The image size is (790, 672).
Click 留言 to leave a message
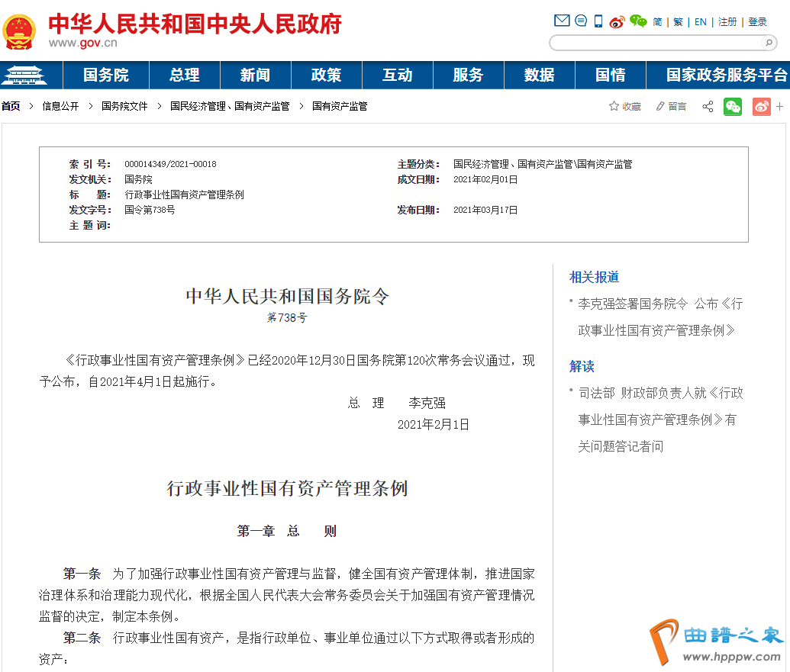pyautogui.click(x=671, y=107)
